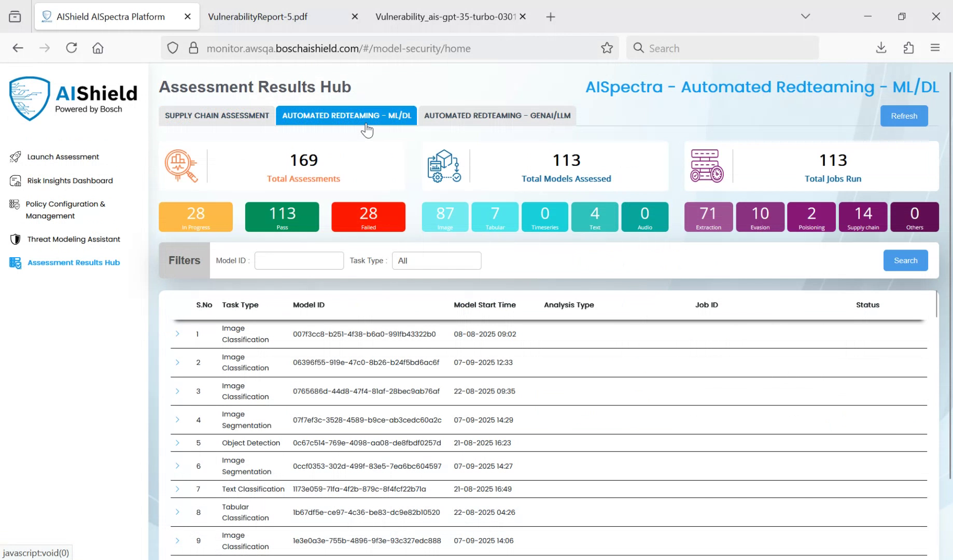Click the Refresh button
Image resolution: width=953 pixels, height=560 pixels.
(904, 116)
